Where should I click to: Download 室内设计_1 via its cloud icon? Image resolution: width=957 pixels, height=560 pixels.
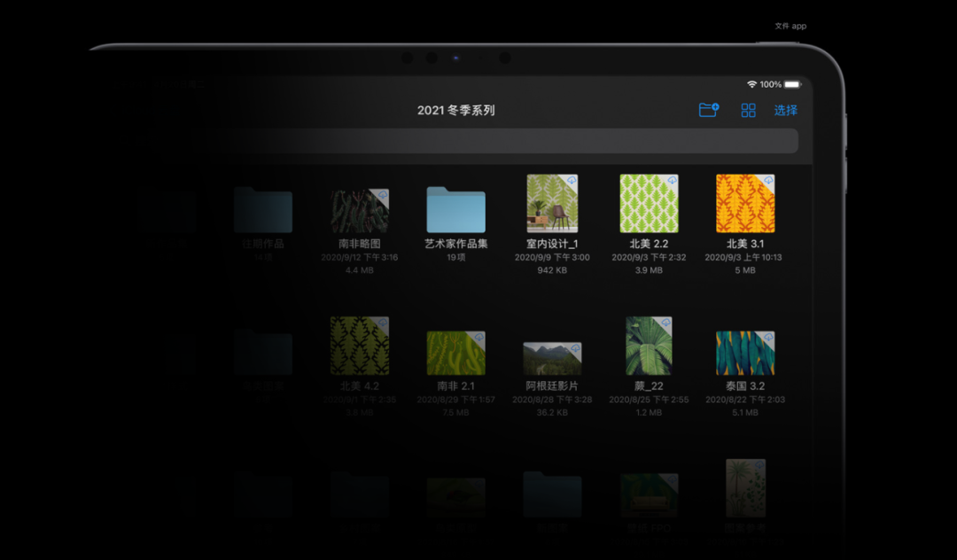coord(572,181)
